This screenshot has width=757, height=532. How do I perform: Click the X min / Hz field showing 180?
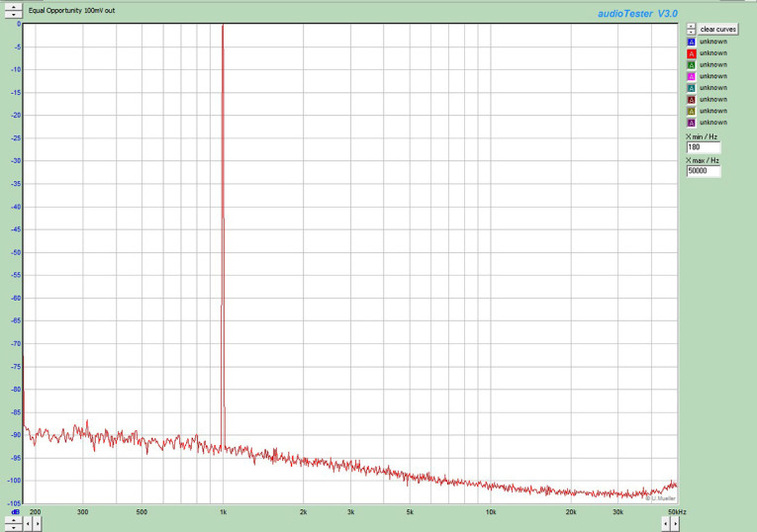(x=704, y=147)
